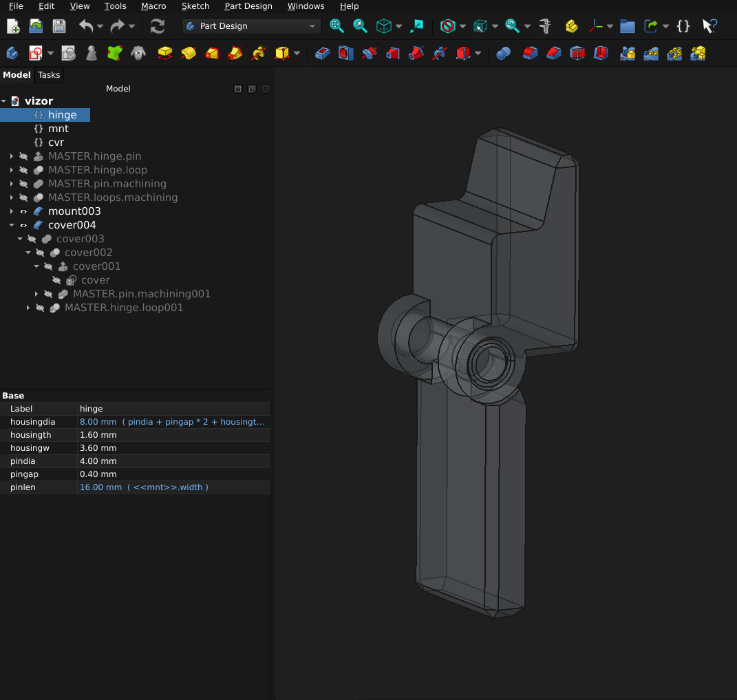This screenshot has width=737, height=700.
Task: Click the Save document icon
Action: [x=58, y=26]
